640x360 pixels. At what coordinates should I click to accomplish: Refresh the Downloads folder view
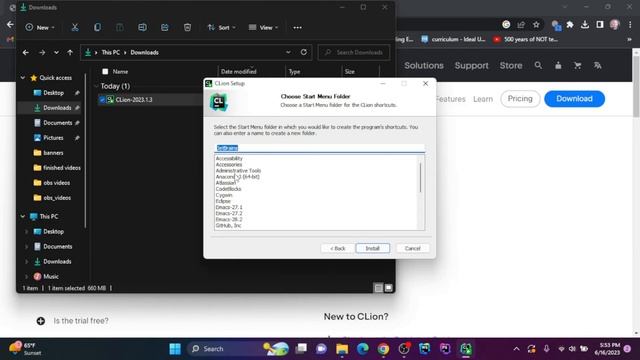tap(304, 52)
